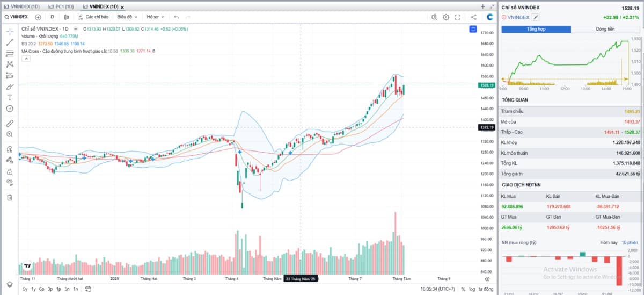Viewport: 644px width, 295px height.
Task: Open the chart settings gear
Action: (x=446, y=17)
